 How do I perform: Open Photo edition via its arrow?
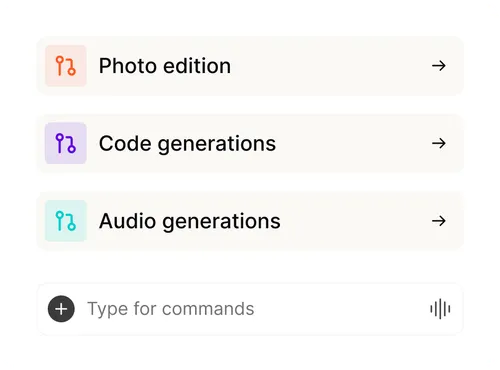click(439, 66)
